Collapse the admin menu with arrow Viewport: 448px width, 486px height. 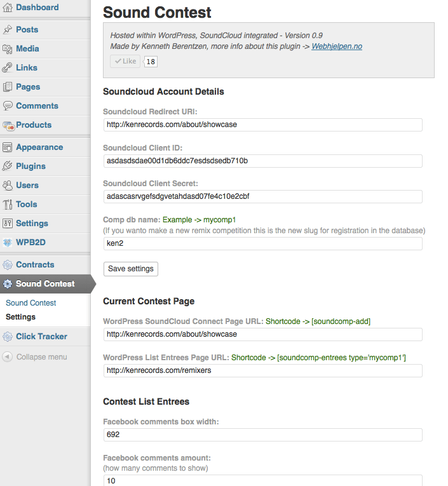click(x=8, y=357)
